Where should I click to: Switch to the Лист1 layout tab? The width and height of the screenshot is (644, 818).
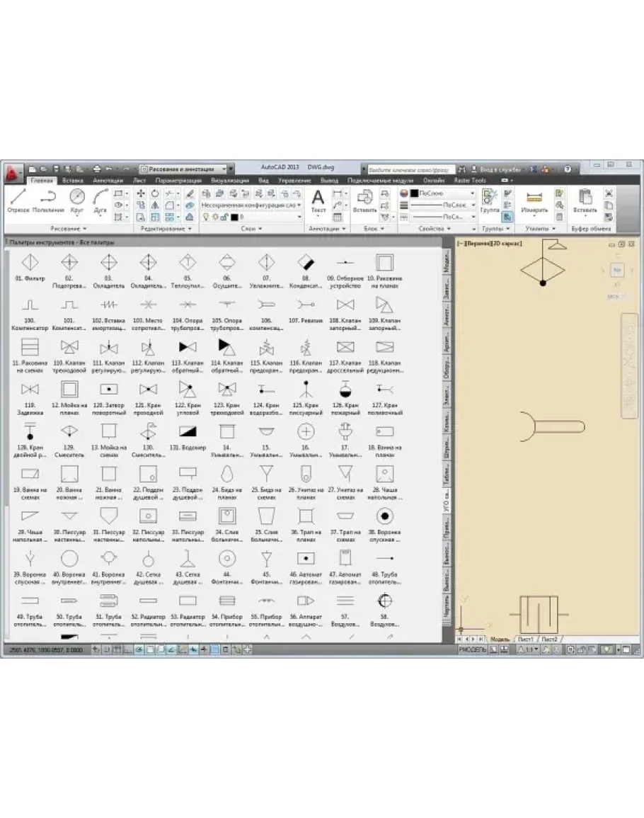coord(524,639)
